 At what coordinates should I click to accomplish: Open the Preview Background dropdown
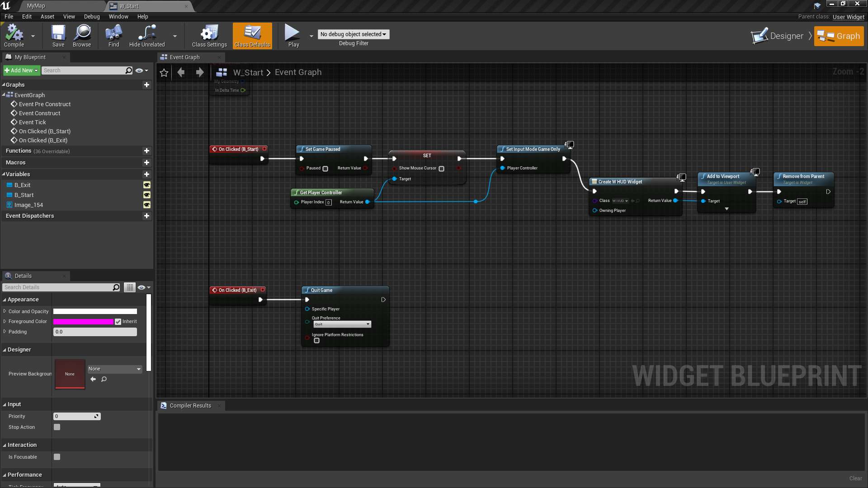point(114,369)
